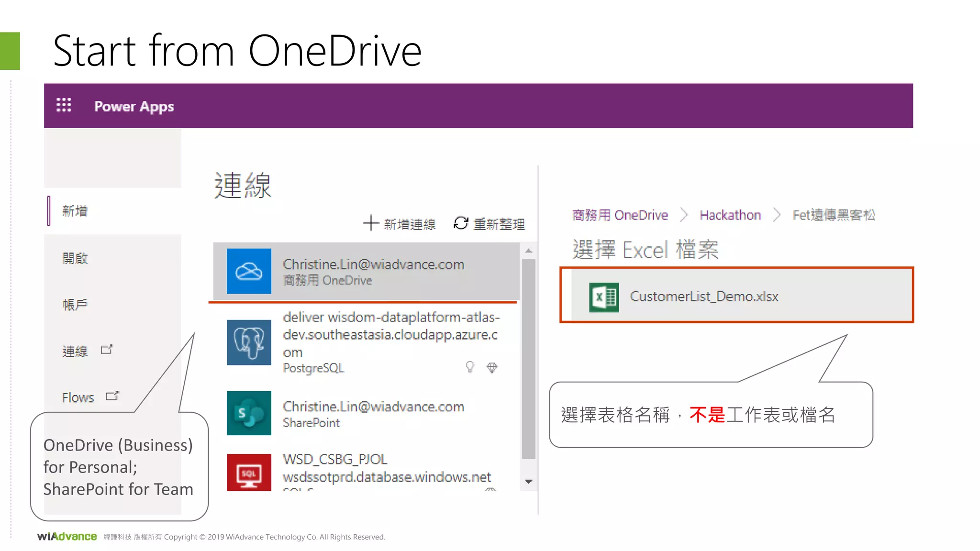Open Flows in the left sidebar

(x=78, y=397)
